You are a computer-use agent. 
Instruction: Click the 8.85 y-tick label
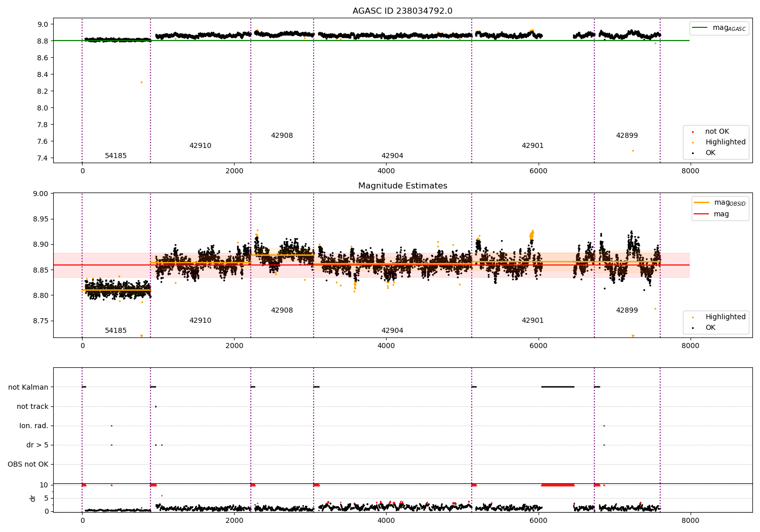point(41,270)
